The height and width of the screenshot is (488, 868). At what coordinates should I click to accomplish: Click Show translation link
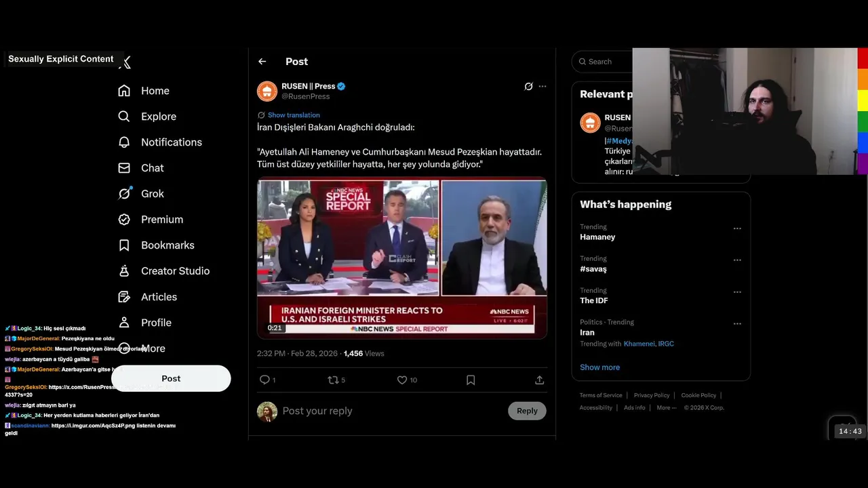294,115
